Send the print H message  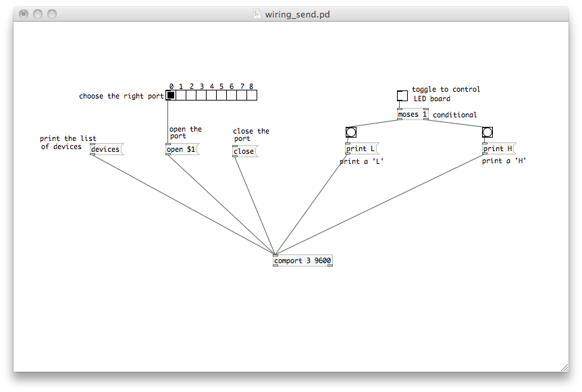[x=498, y=148]
